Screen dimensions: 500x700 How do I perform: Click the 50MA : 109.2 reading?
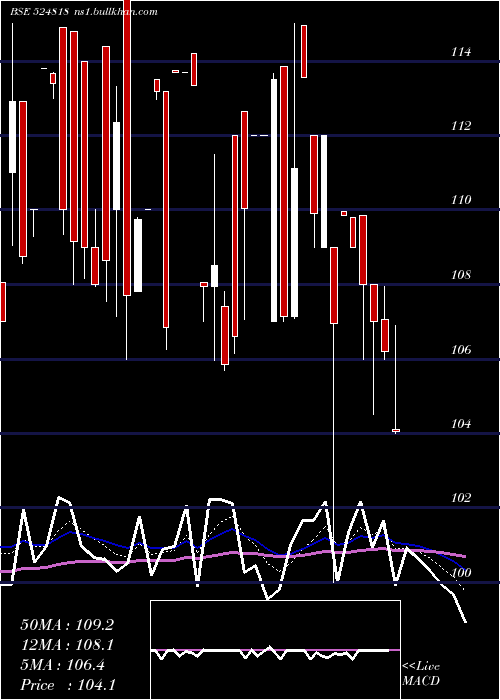[x=67, y=625]
